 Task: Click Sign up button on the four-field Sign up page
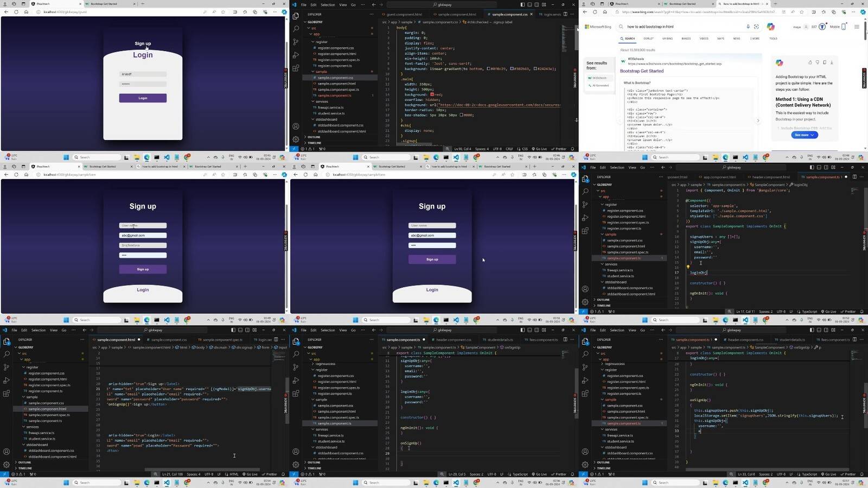pos(143,269)
